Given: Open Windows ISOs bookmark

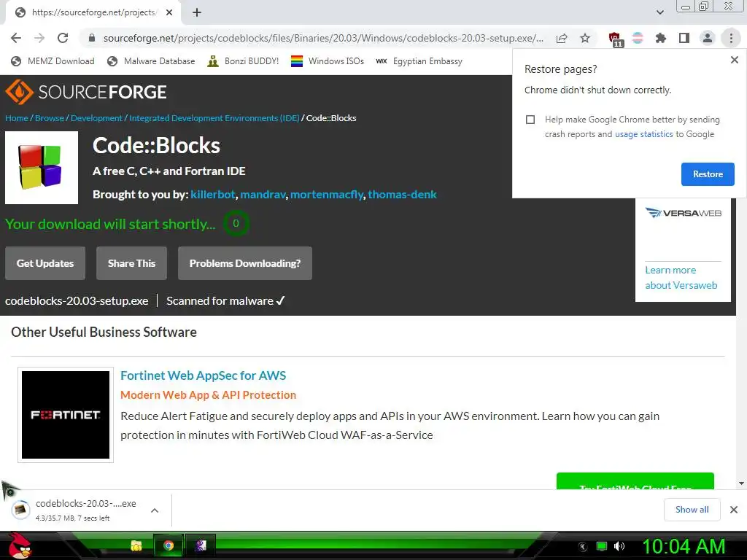Looking at the screenshot, I should click(x=328, y=61).
